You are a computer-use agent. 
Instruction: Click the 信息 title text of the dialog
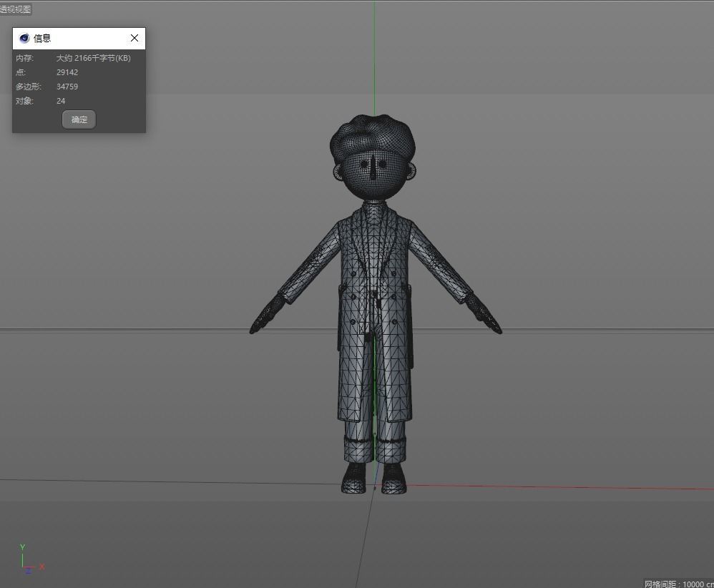point(42,38)
